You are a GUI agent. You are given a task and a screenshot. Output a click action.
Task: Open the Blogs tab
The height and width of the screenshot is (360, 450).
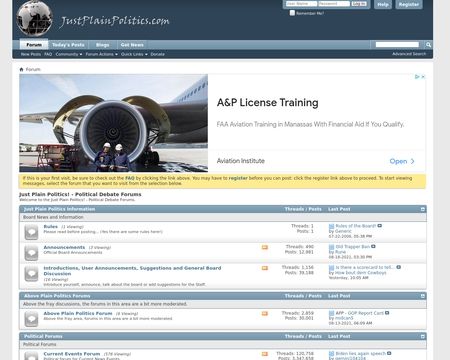point(102,45)
